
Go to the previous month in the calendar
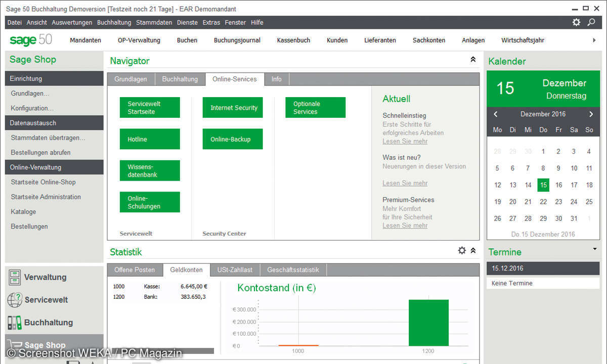[496, 114]
